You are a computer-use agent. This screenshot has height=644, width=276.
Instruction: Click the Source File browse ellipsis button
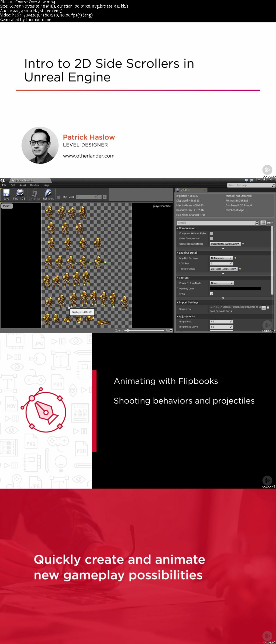click(x=264, y=308)
